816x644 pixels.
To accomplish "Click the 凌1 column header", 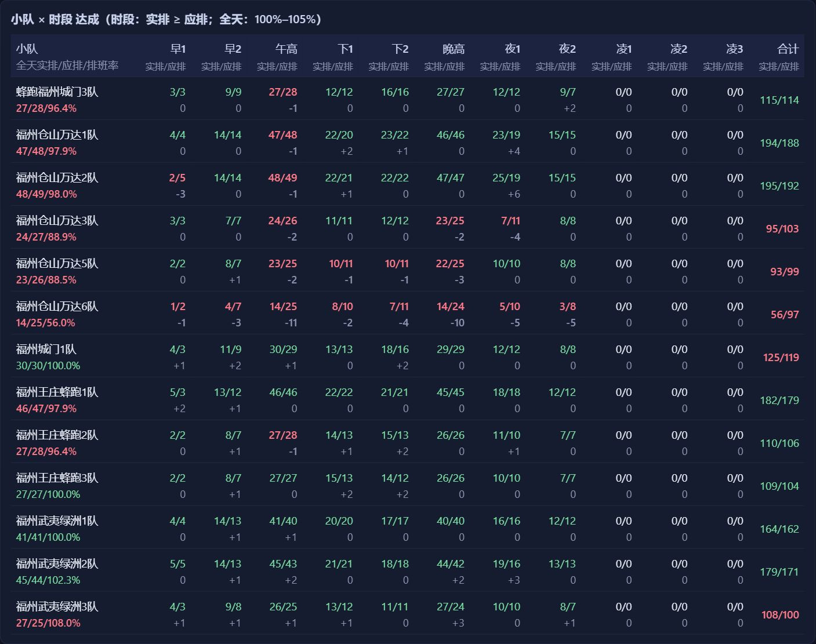I will (623, 49).
